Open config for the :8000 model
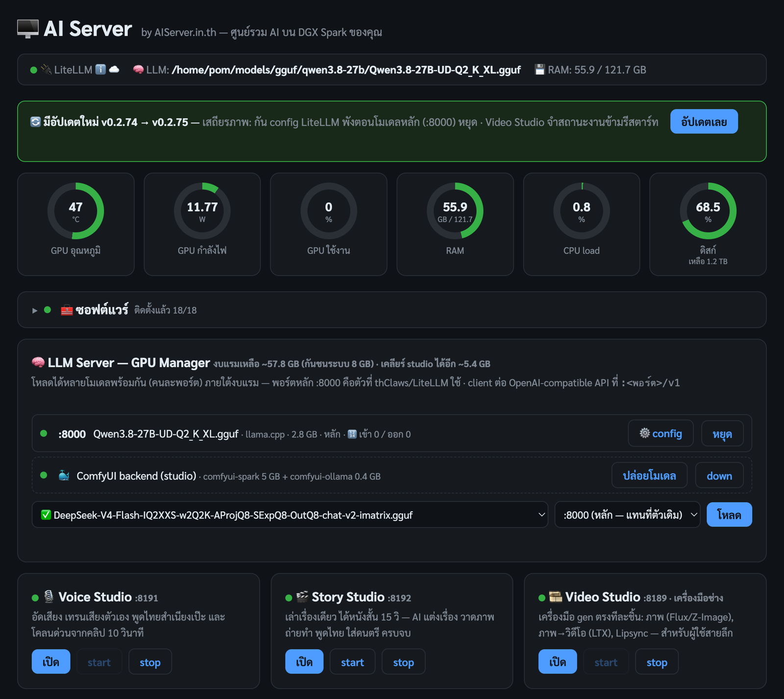784x699 pixels. point(661,433)
